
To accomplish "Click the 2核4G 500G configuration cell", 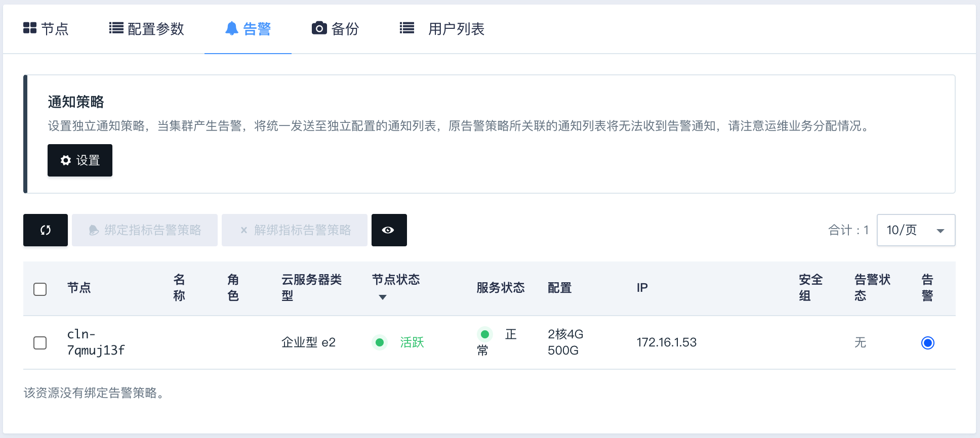I will pos(565,342).
